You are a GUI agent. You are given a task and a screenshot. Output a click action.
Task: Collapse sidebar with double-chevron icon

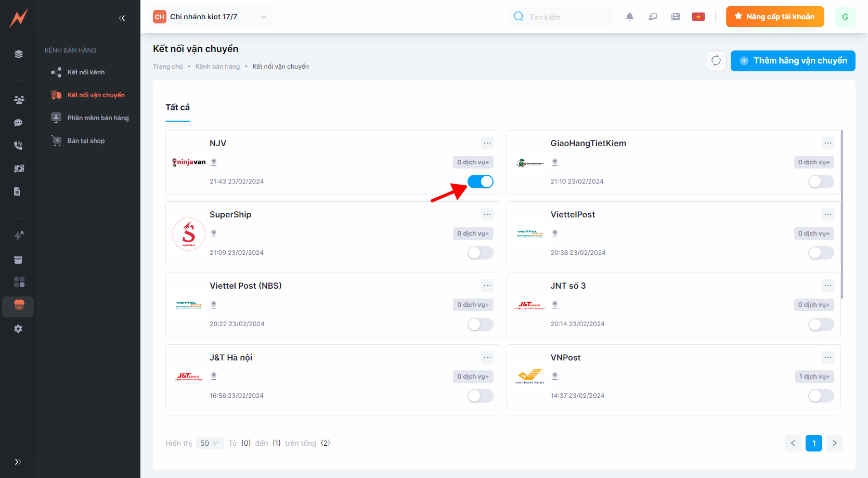[122, 18]
